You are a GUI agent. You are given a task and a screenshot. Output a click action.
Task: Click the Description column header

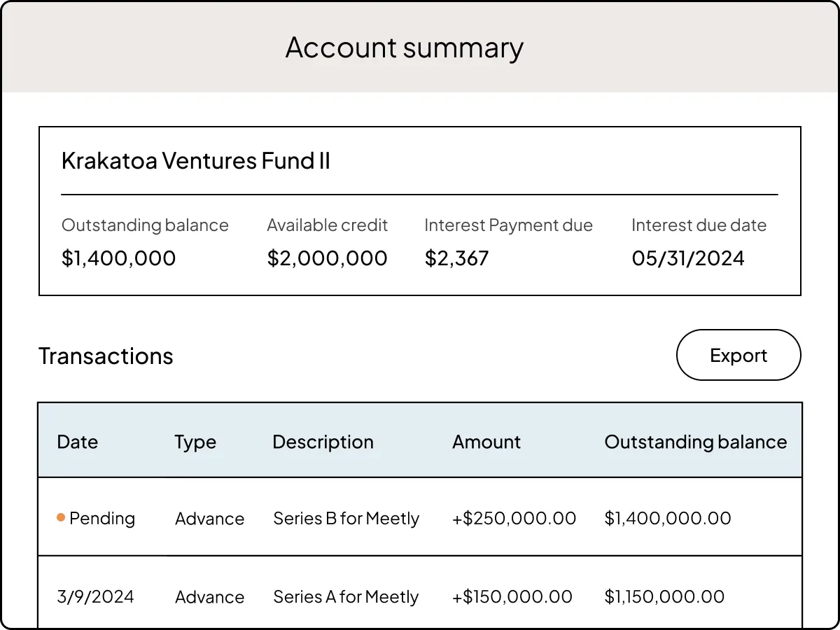pyautogui.click(x=322, y=442)
